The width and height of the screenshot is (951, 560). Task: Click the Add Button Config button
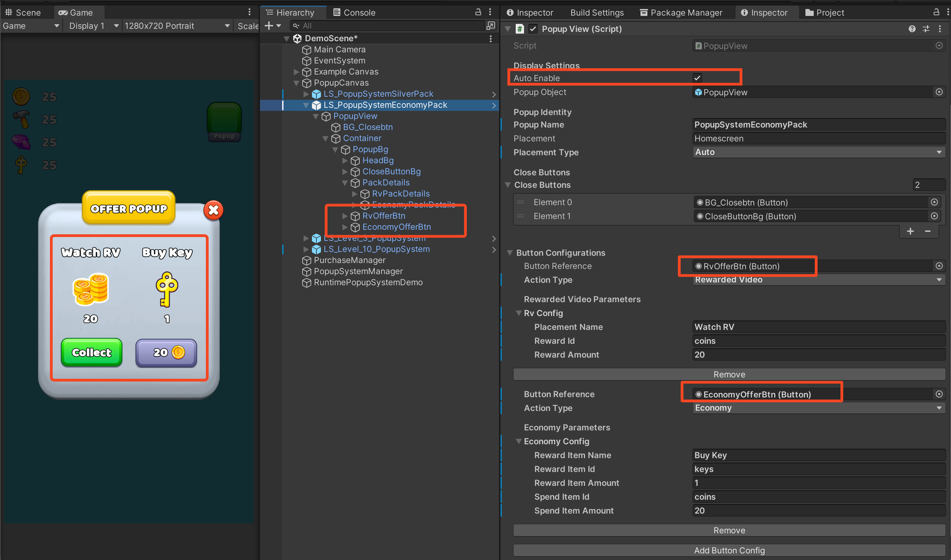point(729,550)
